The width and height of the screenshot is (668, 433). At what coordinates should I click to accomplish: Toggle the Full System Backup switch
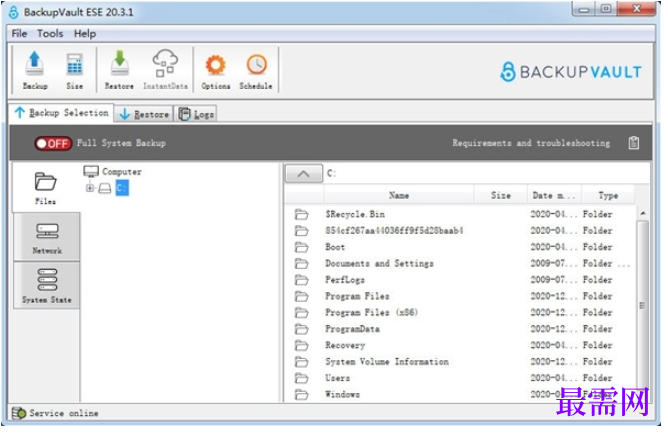pos(53,143)
